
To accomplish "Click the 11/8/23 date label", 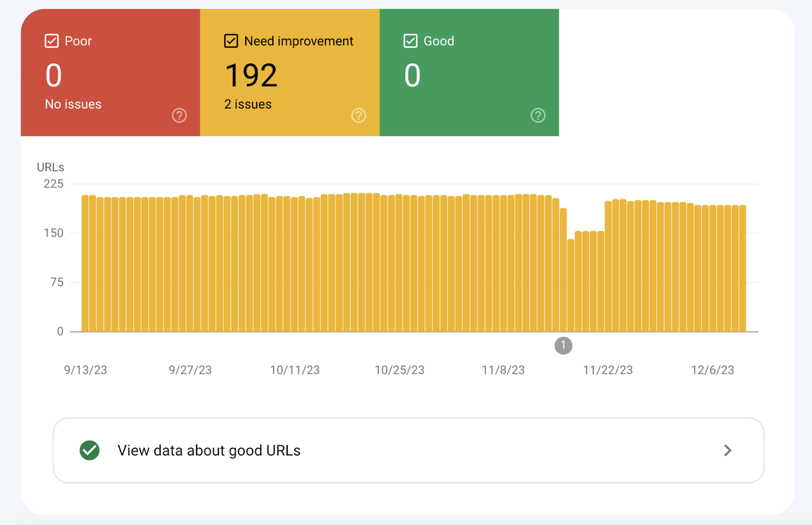I will point(503,370).
